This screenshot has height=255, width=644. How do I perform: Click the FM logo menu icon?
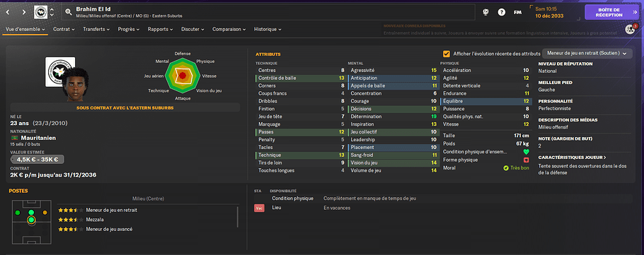pos(517,12)
